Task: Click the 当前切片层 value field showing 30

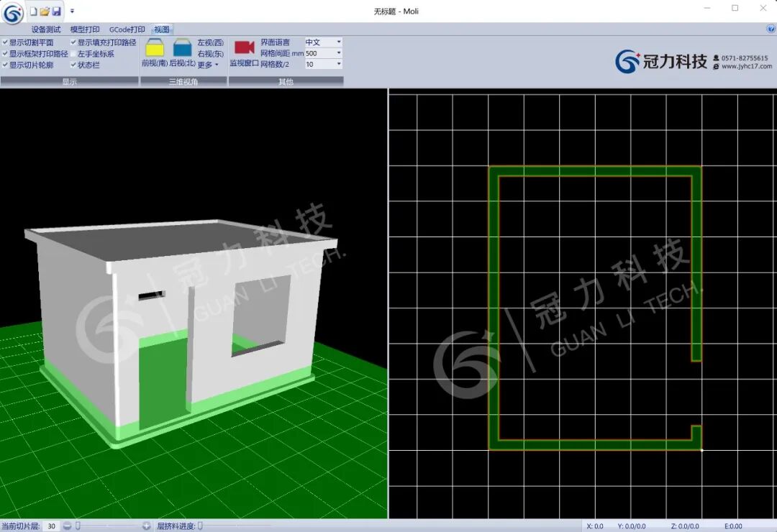Action: [x=51, y=526]
